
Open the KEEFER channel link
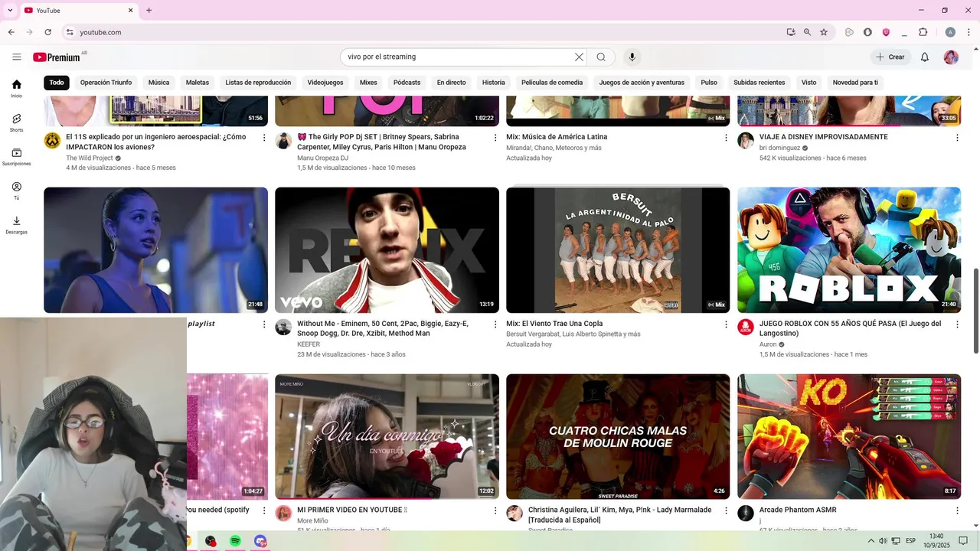(x=309, y=344)
